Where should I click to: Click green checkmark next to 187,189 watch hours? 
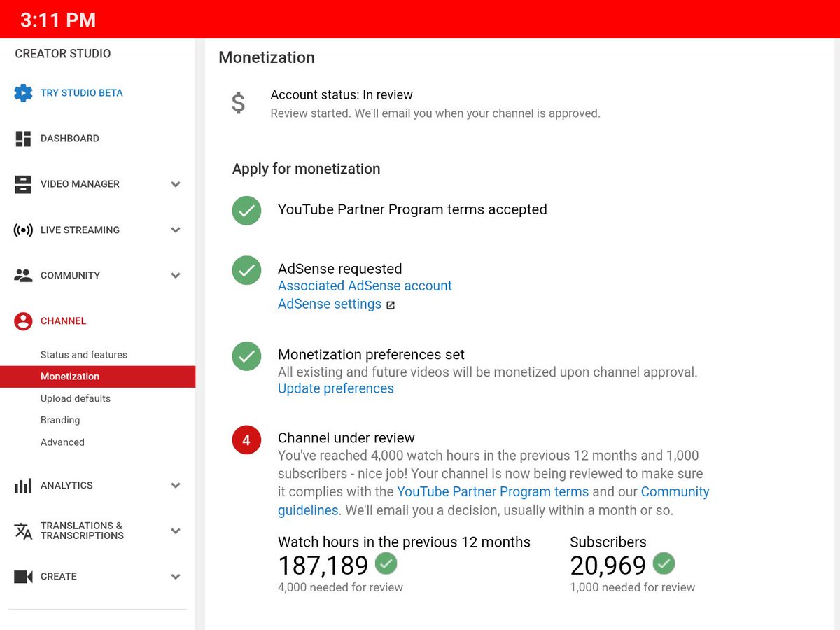coord(386,563)
